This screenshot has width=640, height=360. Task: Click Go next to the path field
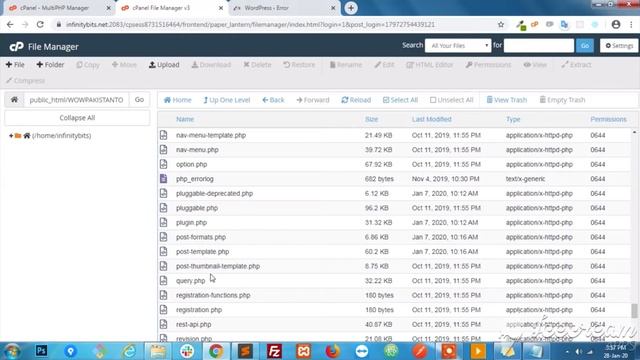point(139,100)
